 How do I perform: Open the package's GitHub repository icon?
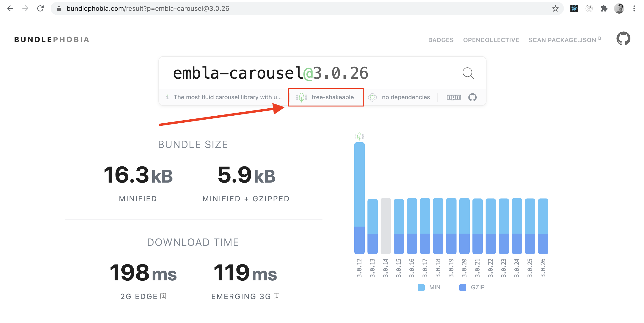(x=472, y=97)
